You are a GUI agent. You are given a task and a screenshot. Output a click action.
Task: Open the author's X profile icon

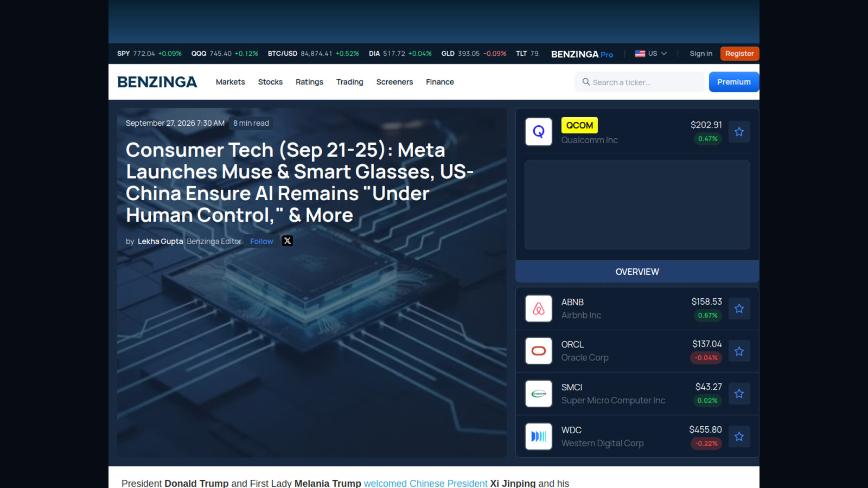[288, 241]
